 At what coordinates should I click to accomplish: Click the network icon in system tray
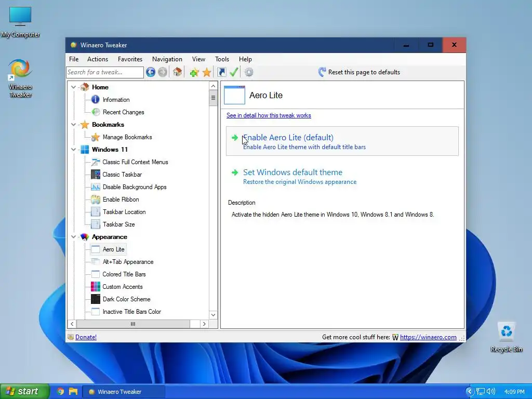[480, 391]
